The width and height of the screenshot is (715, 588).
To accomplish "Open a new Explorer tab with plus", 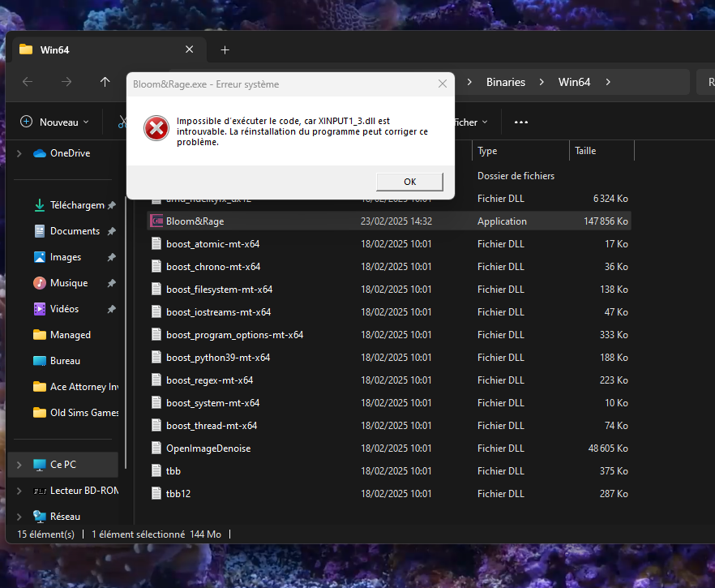I will (x=225, y=49).
